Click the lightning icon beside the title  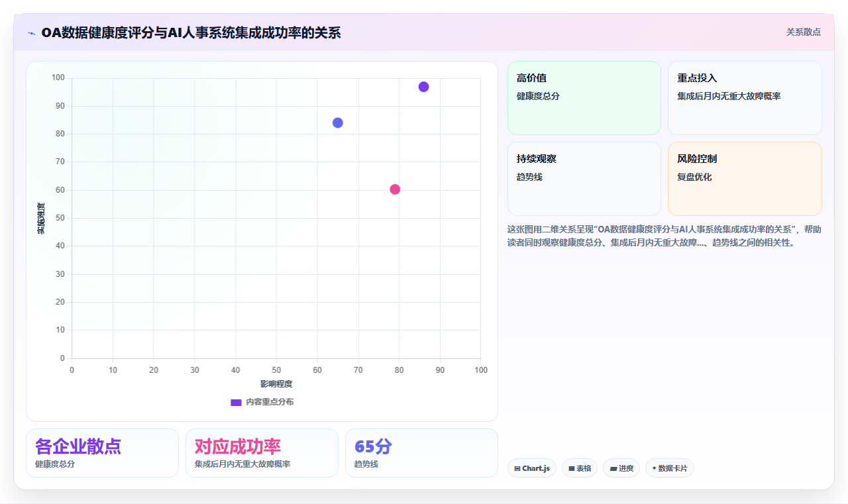click(32, 33)
